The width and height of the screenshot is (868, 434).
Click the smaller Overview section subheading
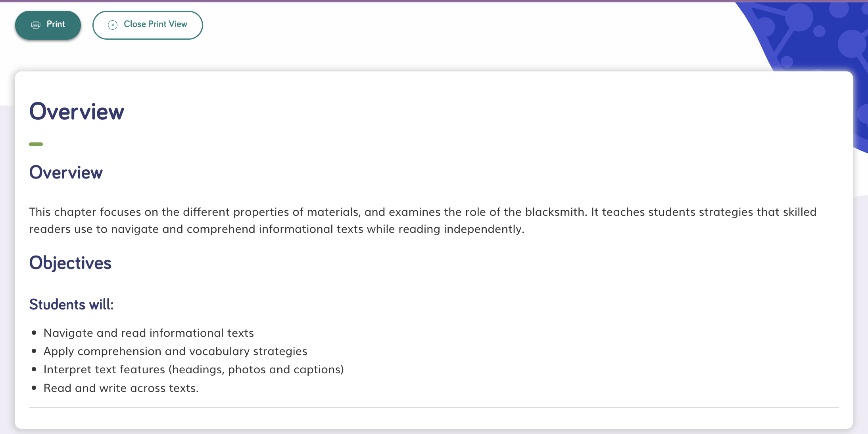pos(66,173)
